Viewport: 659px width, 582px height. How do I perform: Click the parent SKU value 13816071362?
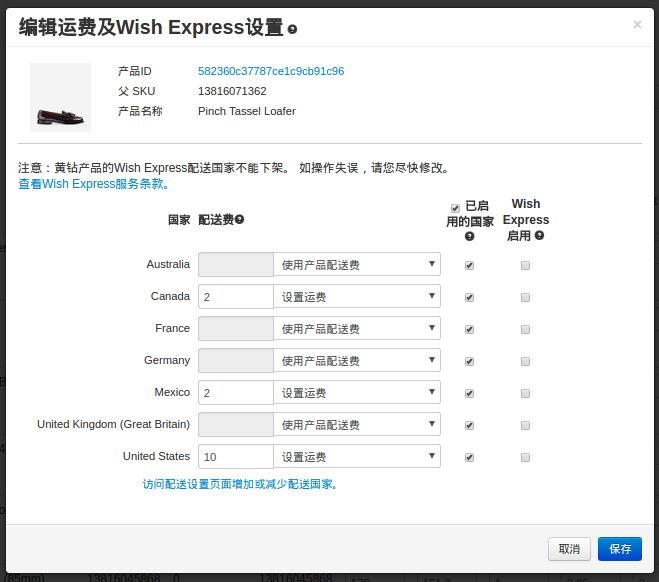[232, 91]
